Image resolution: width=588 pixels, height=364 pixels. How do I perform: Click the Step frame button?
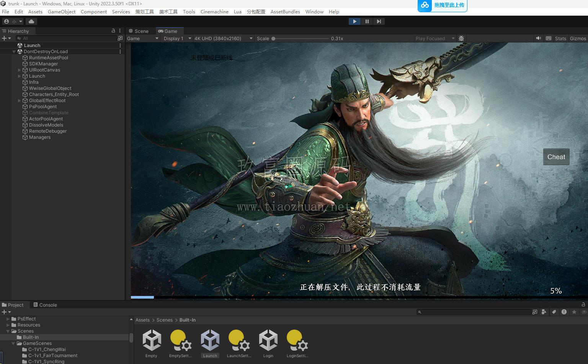click(x=379, y=21)
